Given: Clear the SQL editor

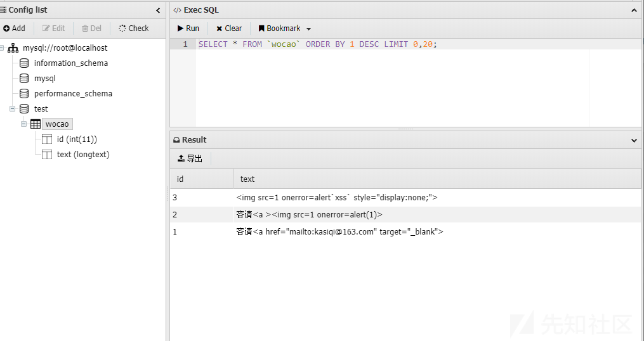Looking at the screenshot, I should (x=229, y=29).
